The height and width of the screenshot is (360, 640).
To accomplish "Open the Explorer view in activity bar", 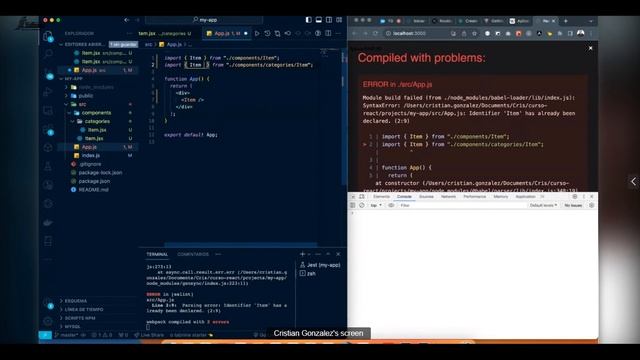I will pyautogui.click(x=48, y=36).
